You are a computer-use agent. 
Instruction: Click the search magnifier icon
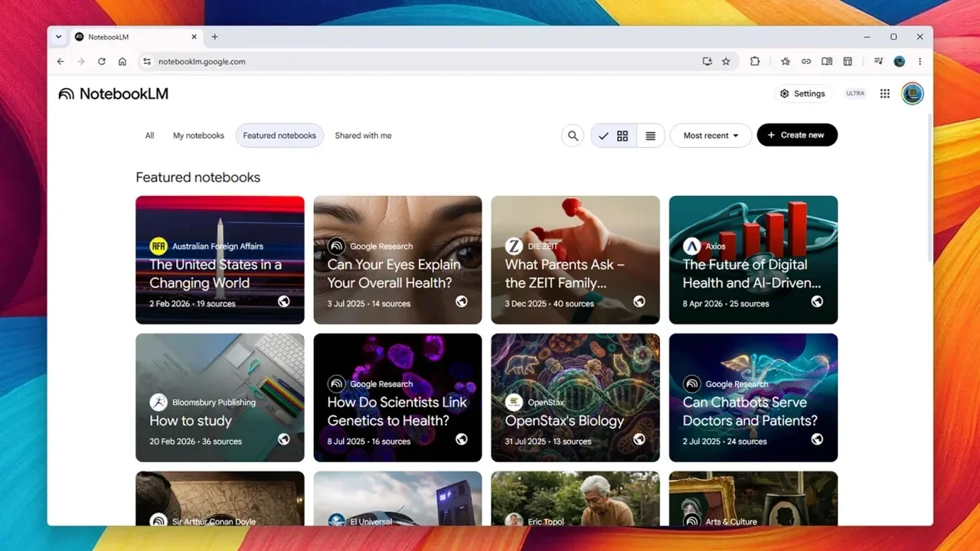tap(573, 135)
